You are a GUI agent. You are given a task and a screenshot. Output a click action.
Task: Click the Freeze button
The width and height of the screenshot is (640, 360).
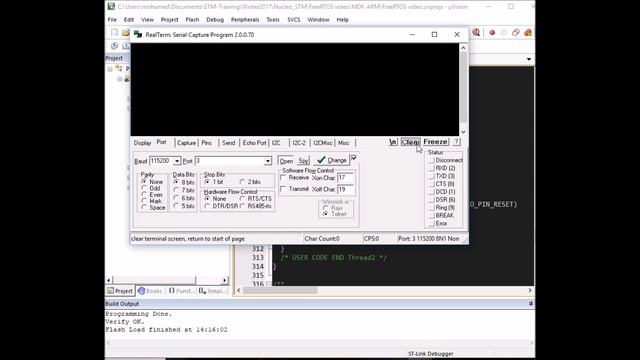coord(436,142)
